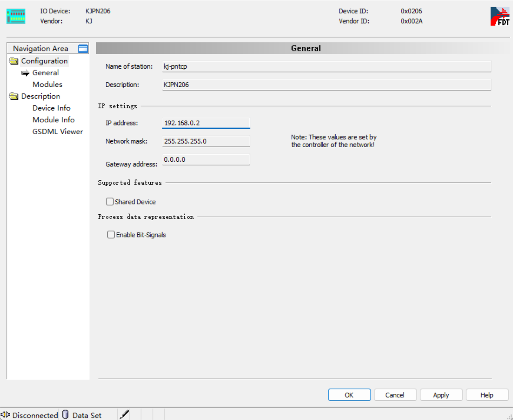Click the Vendor value KJ
Viewport: 513px width, 420px height.
click(89, 21)
